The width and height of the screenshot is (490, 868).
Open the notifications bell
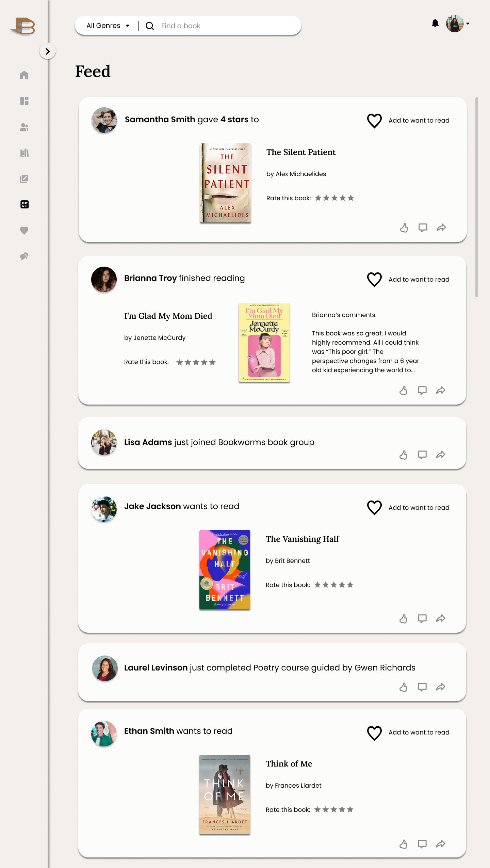pos(435,23)
